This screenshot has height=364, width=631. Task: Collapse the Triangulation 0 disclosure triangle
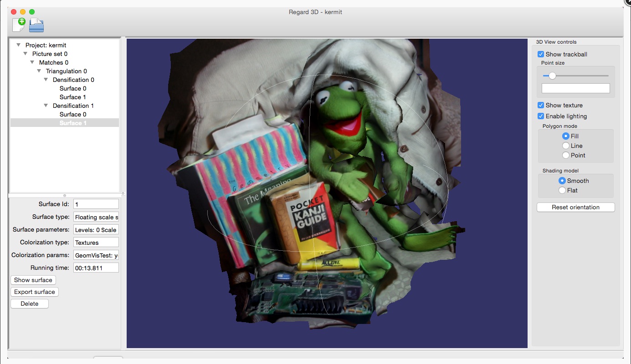click(x=39, y=71)
